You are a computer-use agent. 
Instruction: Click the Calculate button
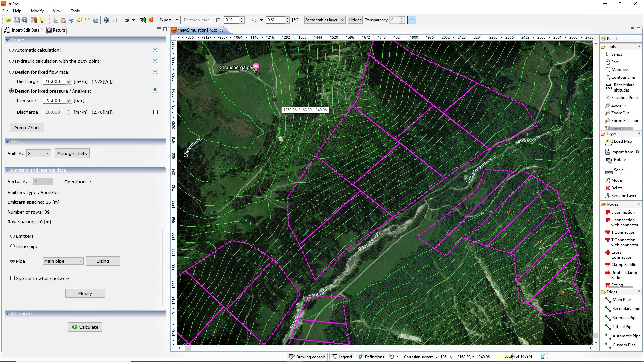(85, 327)
